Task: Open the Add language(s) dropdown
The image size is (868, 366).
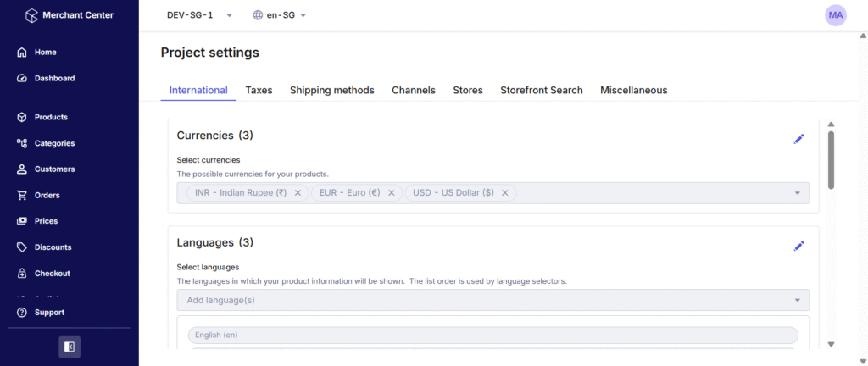Action: point(797,300)
